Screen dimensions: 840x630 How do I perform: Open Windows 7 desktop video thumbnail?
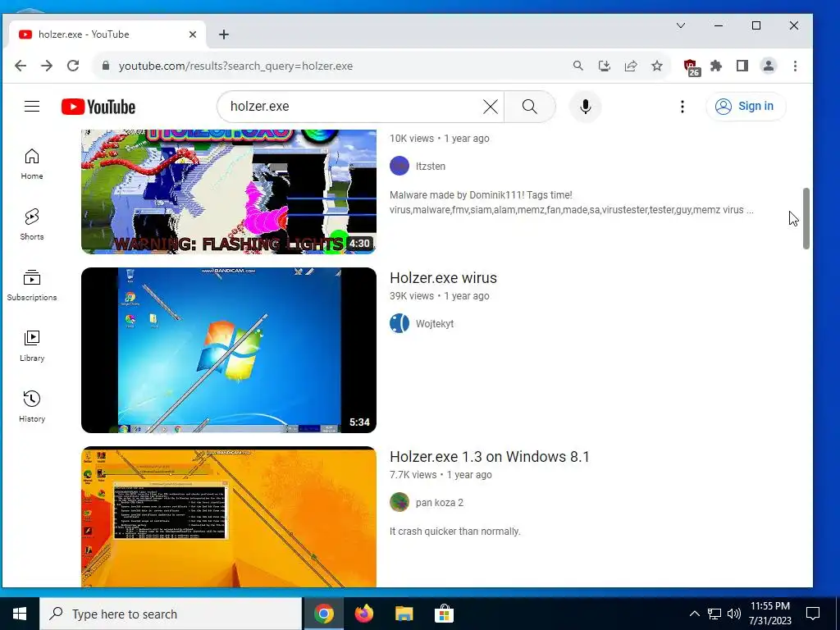(229, 350)
